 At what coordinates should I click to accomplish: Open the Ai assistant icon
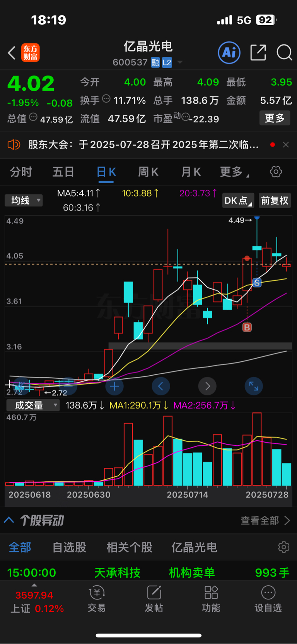click(229, 52)
